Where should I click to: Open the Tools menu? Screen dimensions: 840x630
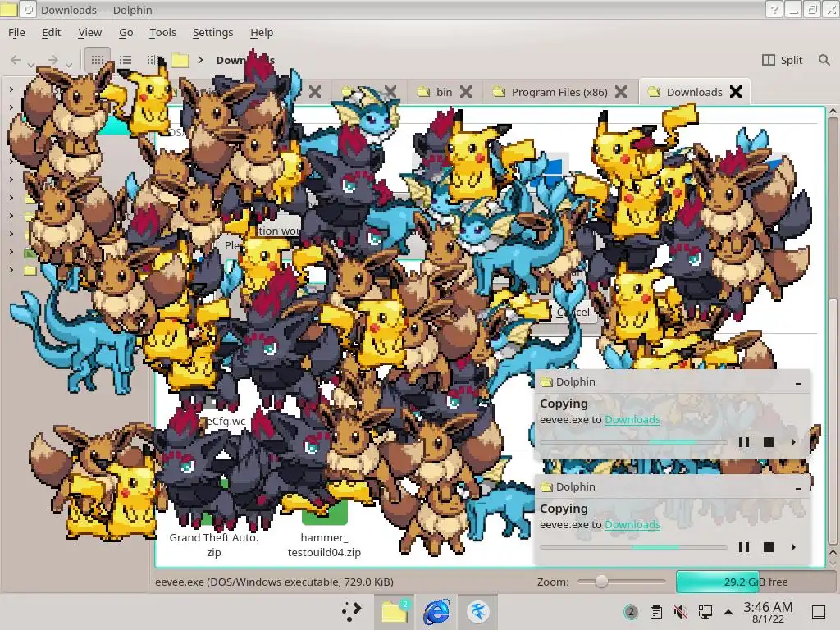(163, 32)
